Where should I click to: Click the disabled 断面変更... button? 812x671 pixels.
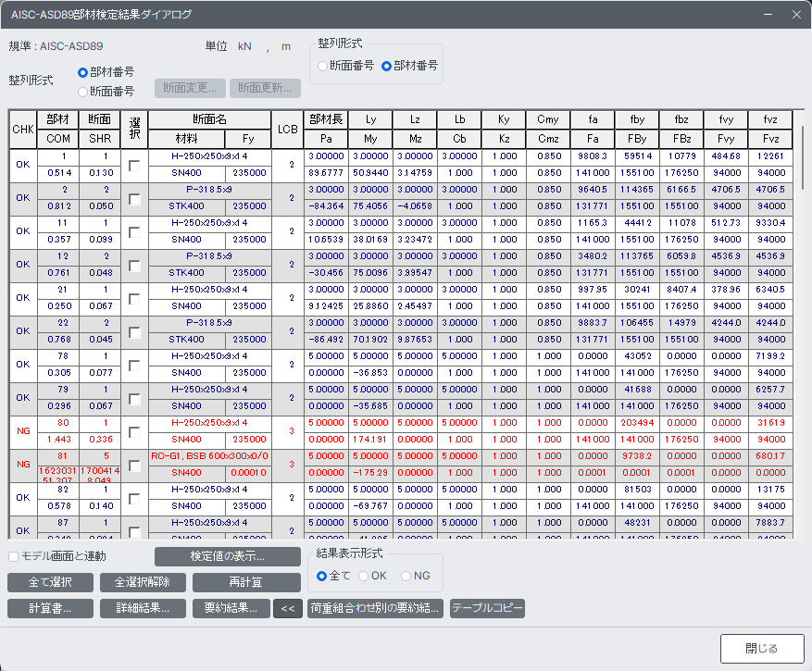tap(190, 88)
